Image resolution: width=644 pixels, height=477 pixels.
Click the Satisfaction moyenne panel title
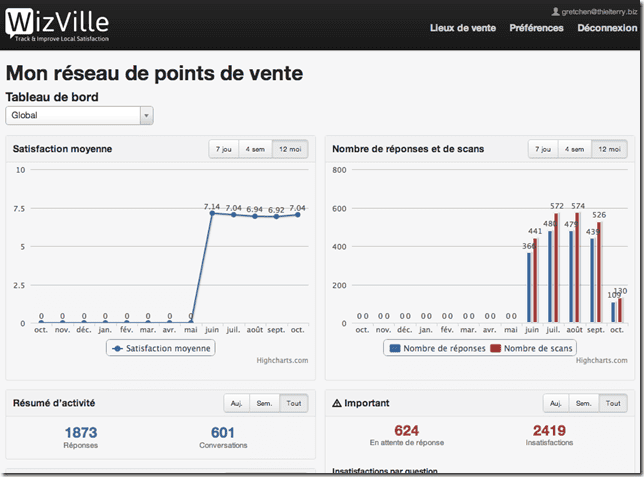[x=62, y=149]
